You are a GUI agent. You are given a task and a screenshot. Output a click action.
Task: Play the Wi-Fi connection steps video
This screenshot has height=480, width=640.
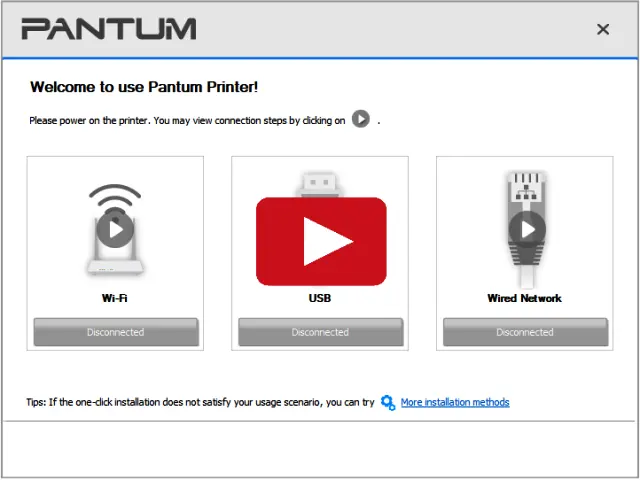pos(115,229)
